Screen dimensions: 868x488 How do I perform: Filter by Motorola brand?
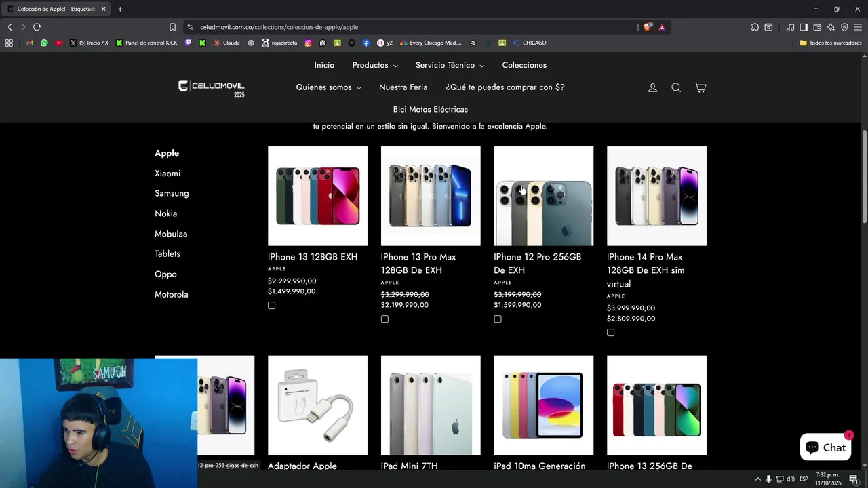pyautogui.click(x=172, y=295)
